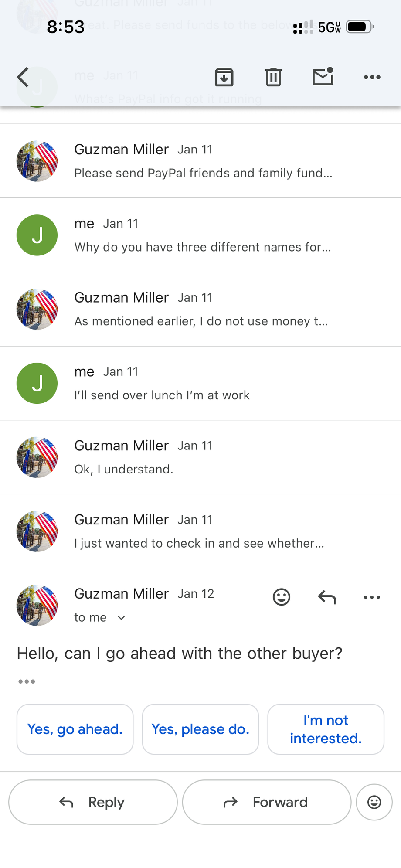
Task: Tap Guzman Miller's avatar on the "Ok, I understand." message
Action: tap(37, 457)
